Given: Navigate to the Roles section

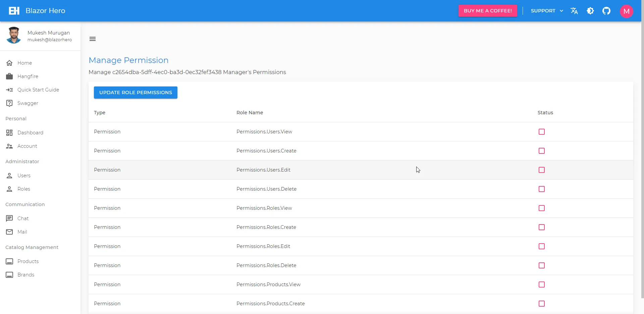Looking at the screenshot, I should pos(23,189).
